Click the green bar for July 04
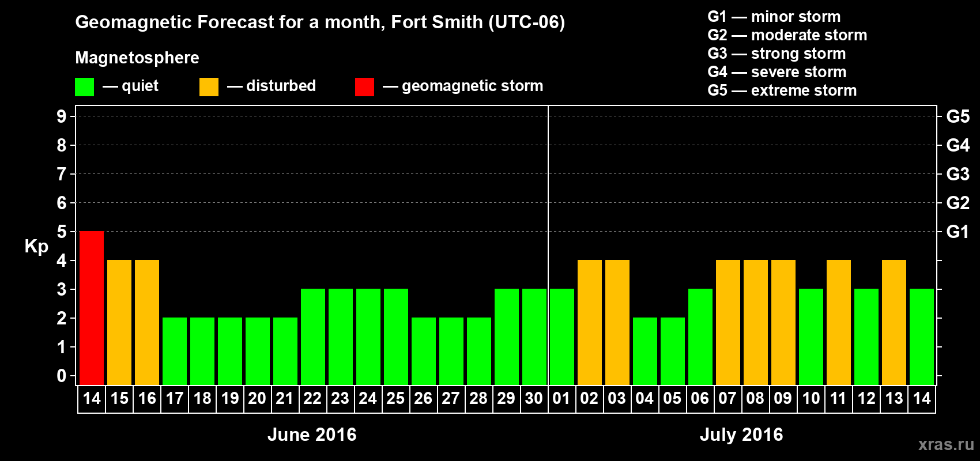This screenshot has height=461, width=980. pyautogui.click(x=645, y=352)
